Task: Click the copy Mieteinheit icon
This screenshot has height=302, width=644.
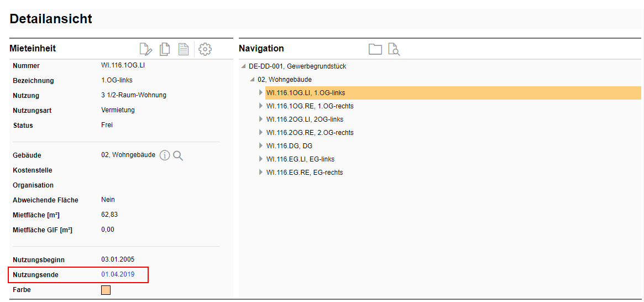Action: point(165,49)
